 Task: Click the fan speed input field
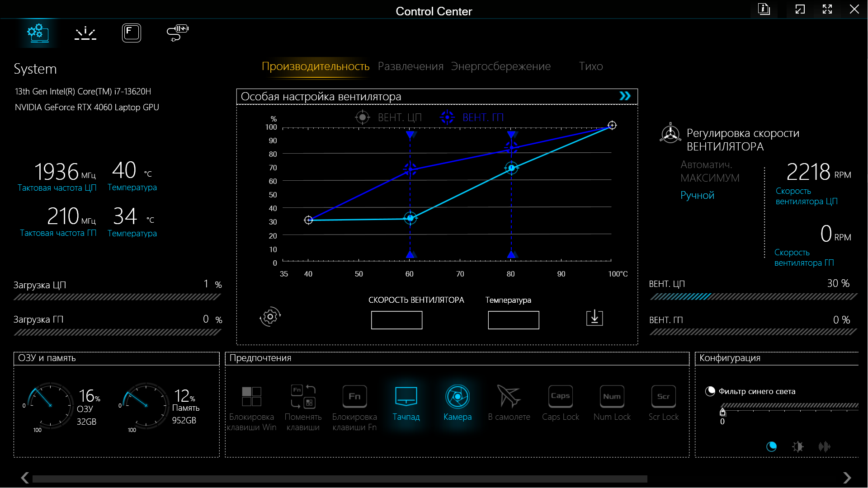[x=396, y=320]
